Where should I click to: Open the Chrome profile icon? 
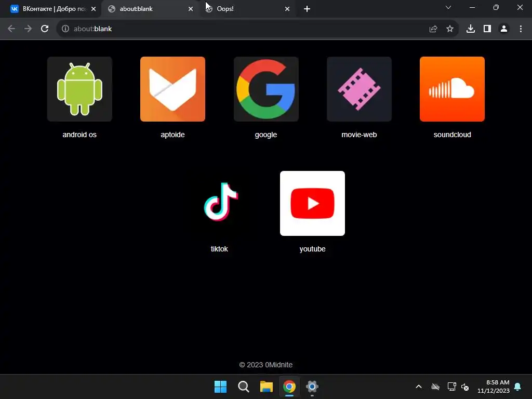click(x=504, y=29)
